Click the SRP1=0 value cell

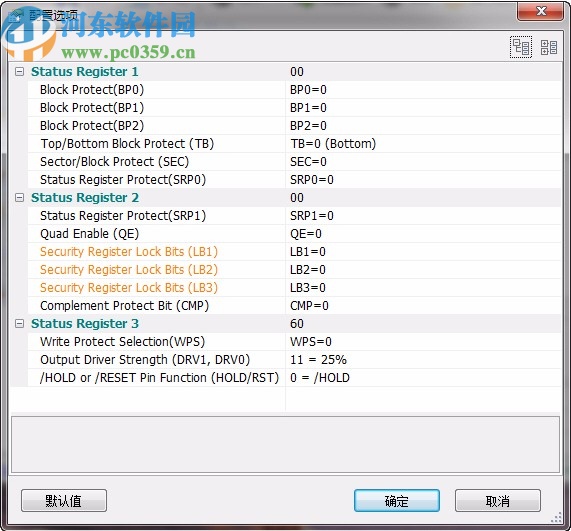tap(423, 216)
